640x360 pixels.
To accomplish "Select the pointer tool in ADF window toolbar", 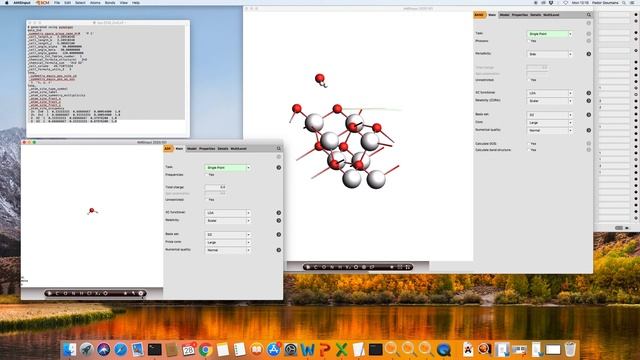I will click(49, 293).
